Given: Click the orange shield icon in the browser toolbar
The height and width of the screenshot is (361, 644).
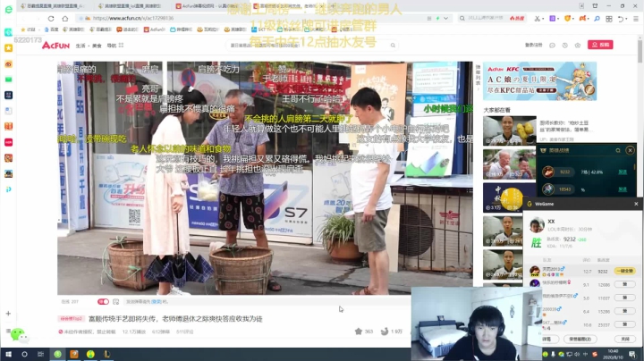Looking at the screenshot, I should (567, 19).
